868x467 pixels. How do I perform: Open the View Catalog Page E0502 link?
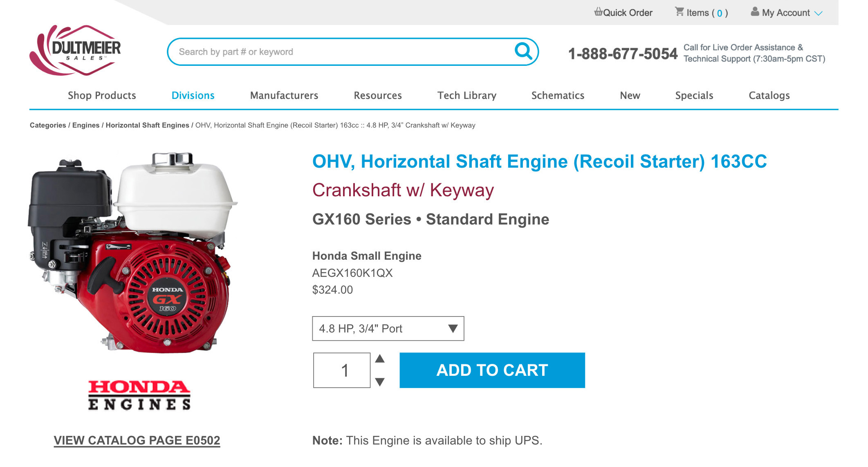pyautogui.click(x=137, y=440)
